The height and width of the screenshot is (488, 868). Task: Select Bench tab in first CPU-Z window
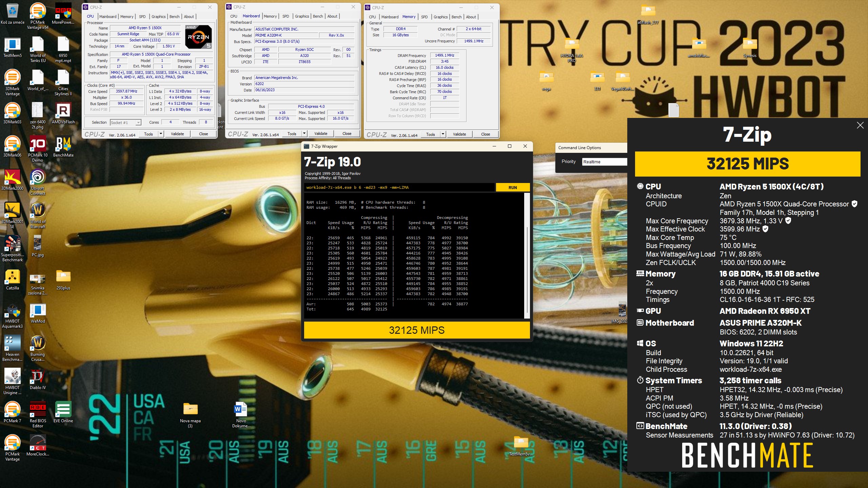pyautogui.click(x=175, y=17)
